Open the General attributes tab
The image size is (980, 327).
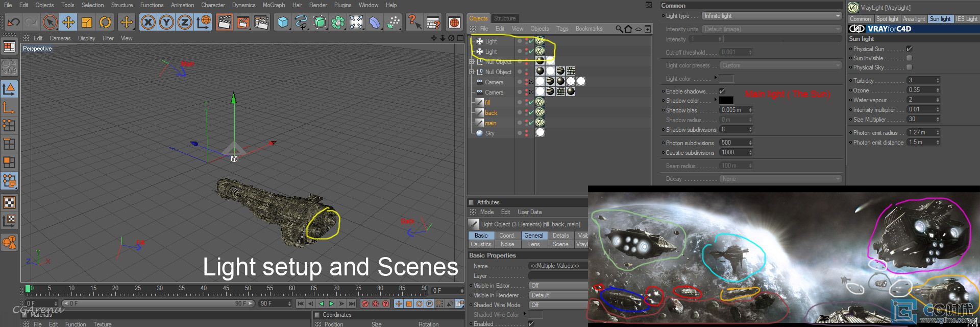(533, 236)
